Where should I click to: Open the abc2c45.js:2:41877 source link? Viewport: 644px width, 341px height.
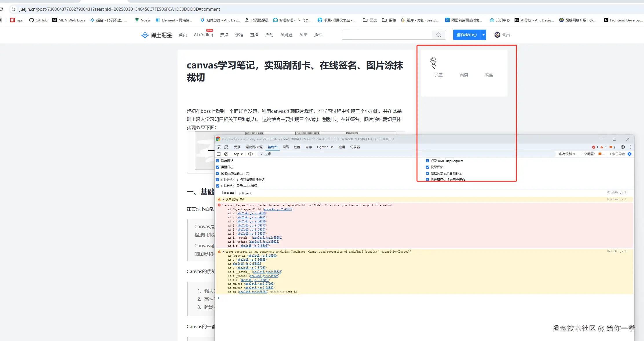[278, 209]
